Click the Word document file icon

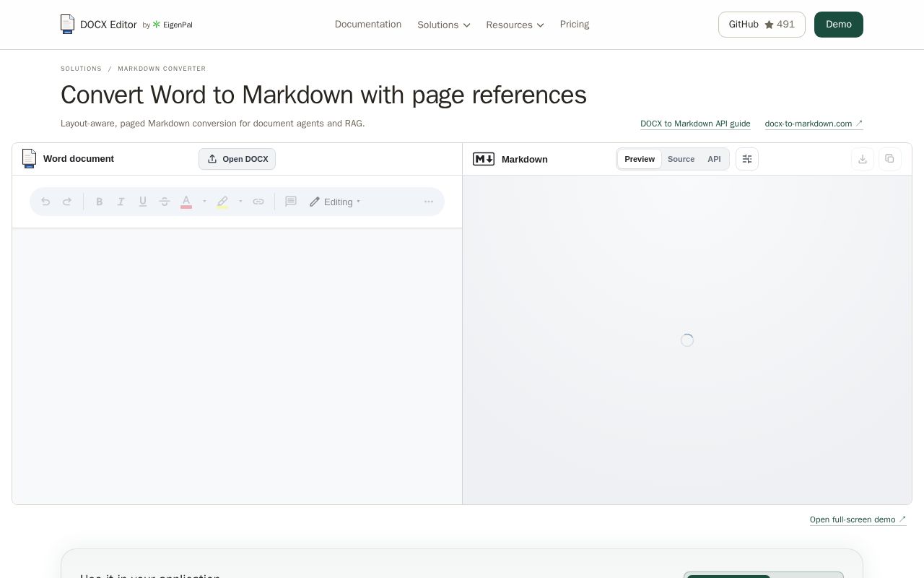click(29, 158)
